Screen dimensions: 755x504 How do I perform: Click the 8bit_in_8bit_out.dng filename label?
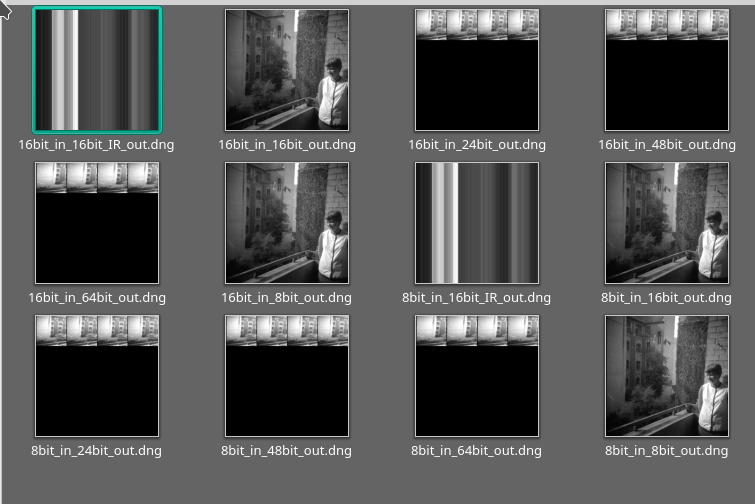tap(667, 451)
